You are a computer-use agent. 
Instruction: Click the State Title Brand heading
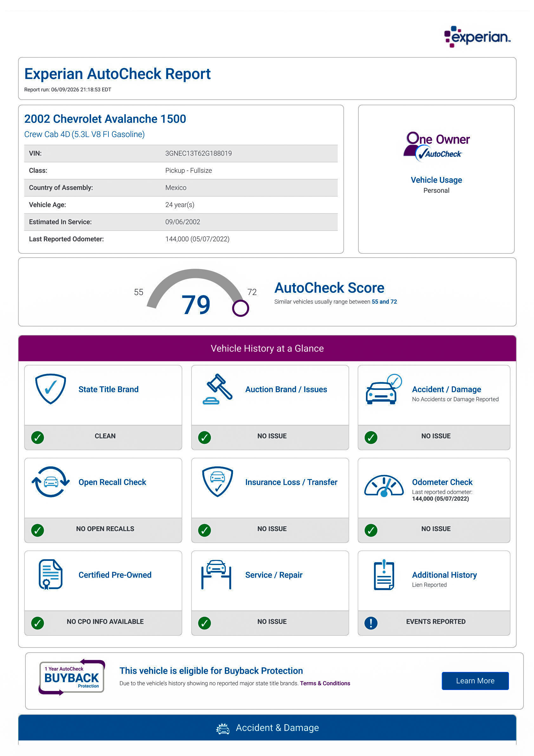(x=108, y=390)
